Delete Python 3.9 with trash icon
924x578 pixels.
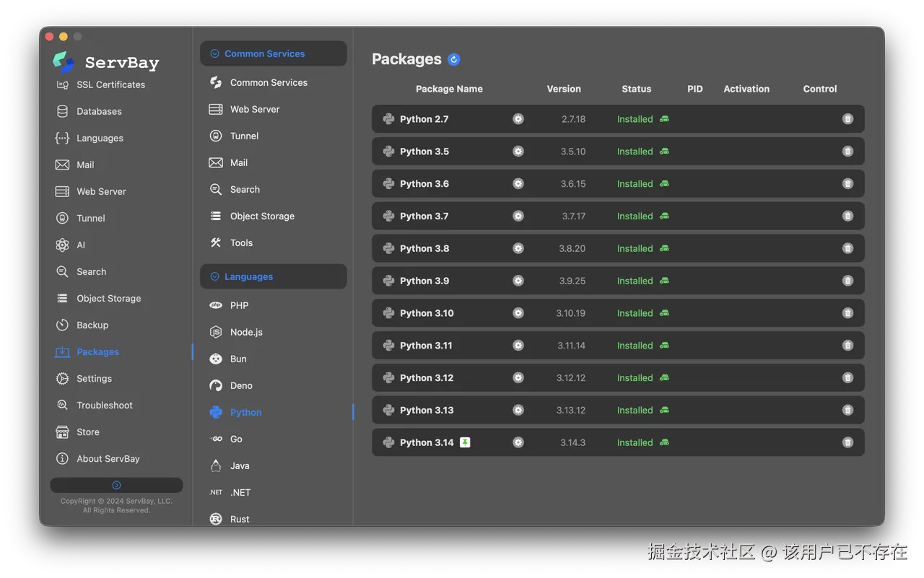pos(847,281)
